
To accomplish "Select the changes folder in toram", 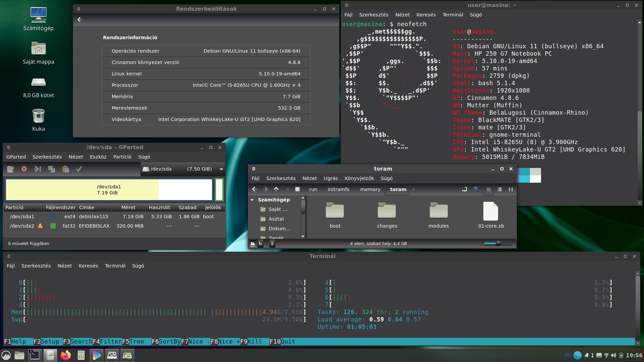I will [387, 216].
